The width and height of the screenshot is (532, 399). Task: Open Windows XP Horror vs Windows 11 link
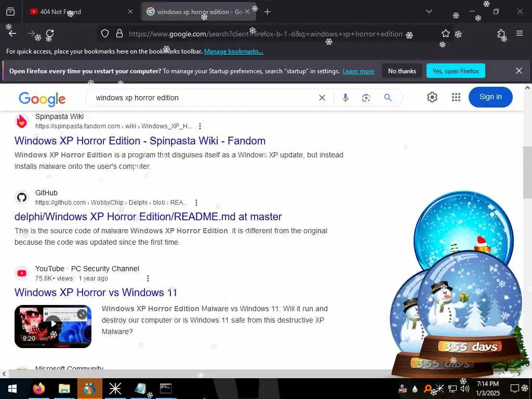click(x=96, y=292)
